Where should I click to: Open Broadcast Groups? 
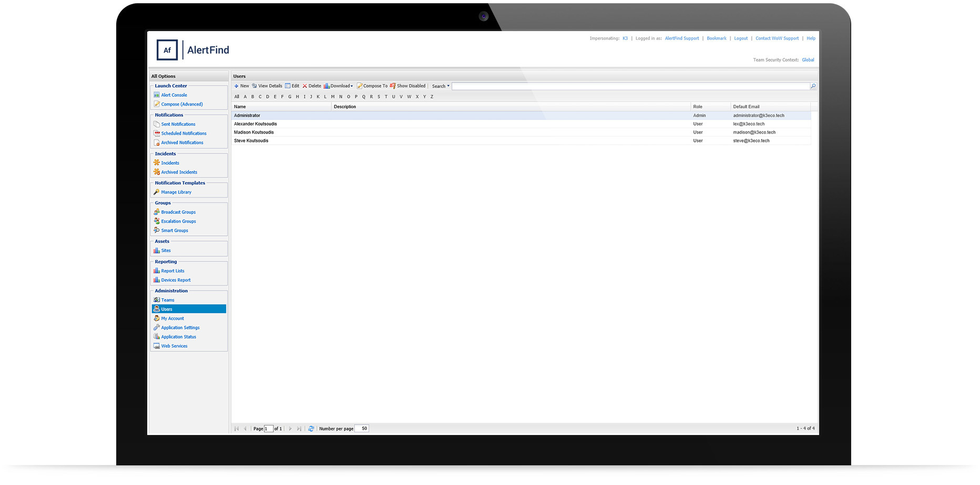click(x=178, y=212)
